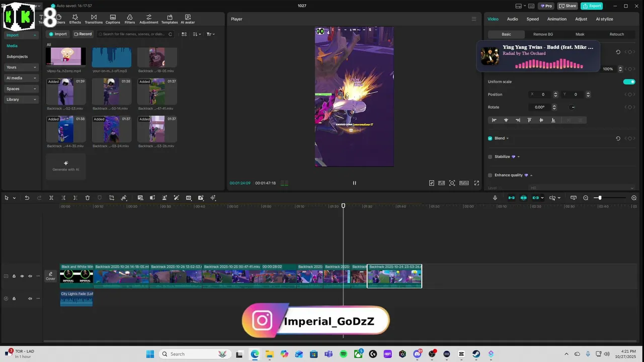The image size is (644, 362).
Task: Click the Full quality icon in the Player
Action: click(441, 183)
